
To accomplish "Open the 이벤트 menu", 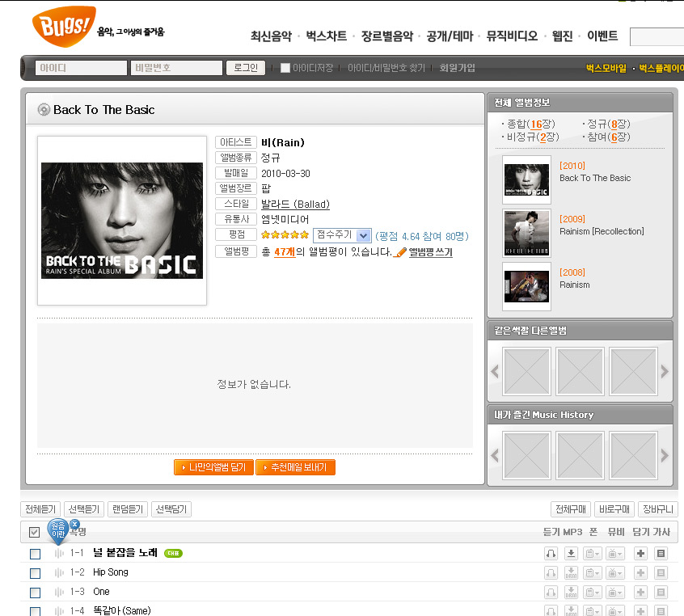I will coord(602,36).
